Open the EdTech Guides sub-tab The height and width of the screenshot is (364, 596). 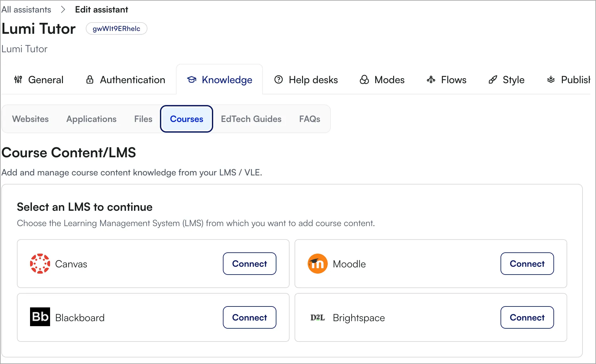click(251, 119)
